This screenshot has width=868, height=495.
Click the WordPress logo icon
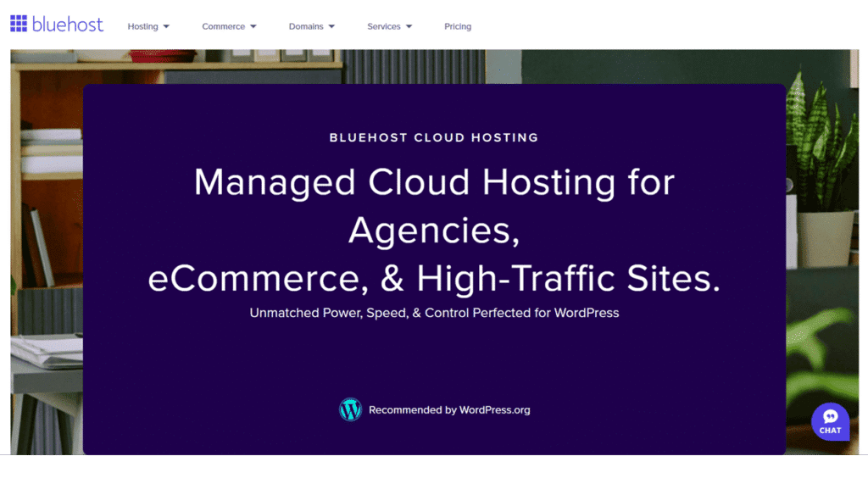[350, 409]
